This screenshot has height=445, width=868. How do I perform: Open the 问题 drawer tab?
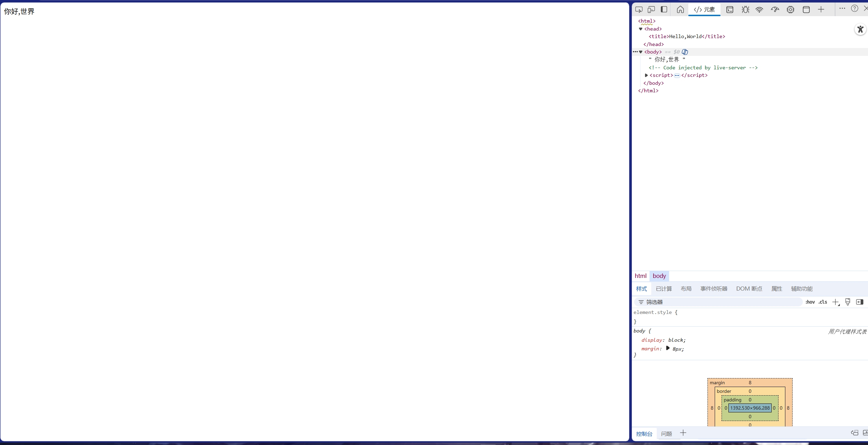[x=666, y=434]
